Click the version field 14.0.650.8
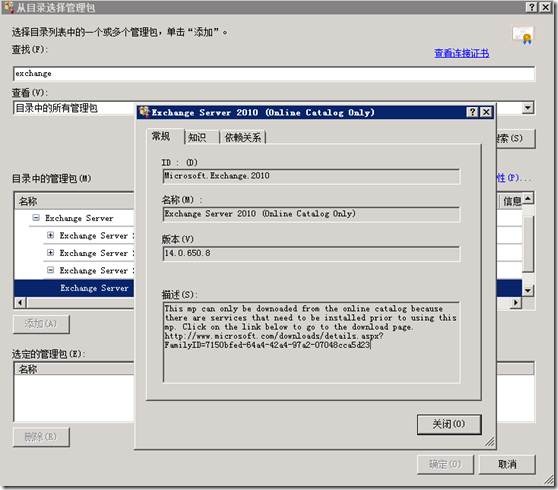 pos(311,254)
